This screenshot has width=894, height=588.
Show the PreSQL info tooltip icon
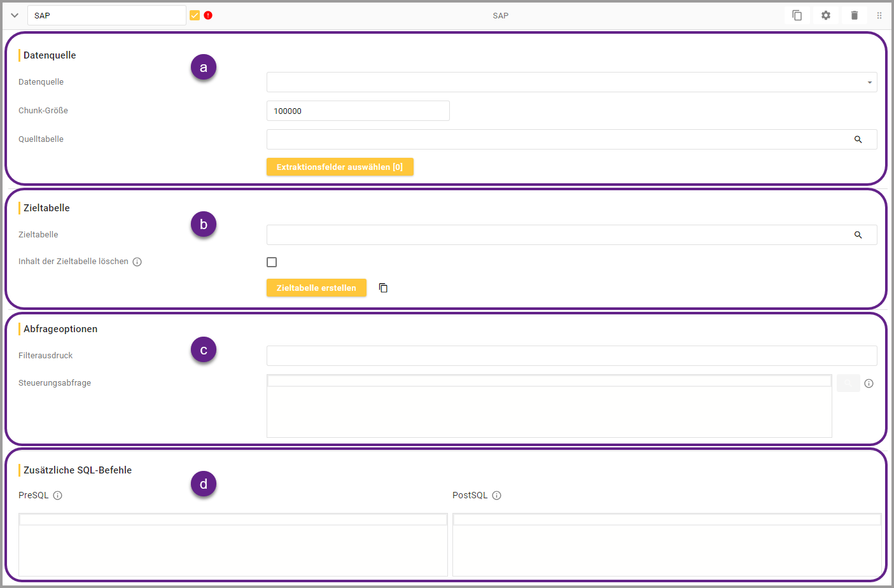(x=57, y=495)
